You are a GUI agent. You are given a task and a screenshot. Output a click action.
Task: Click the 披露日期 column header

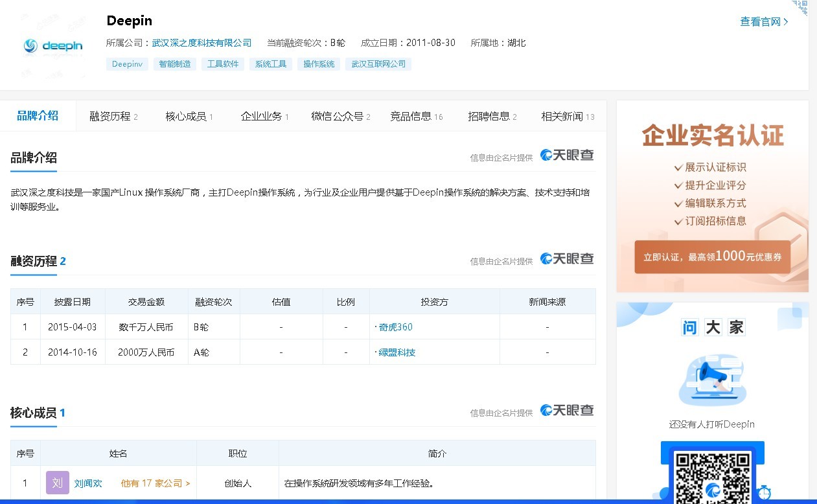[73, 302]
